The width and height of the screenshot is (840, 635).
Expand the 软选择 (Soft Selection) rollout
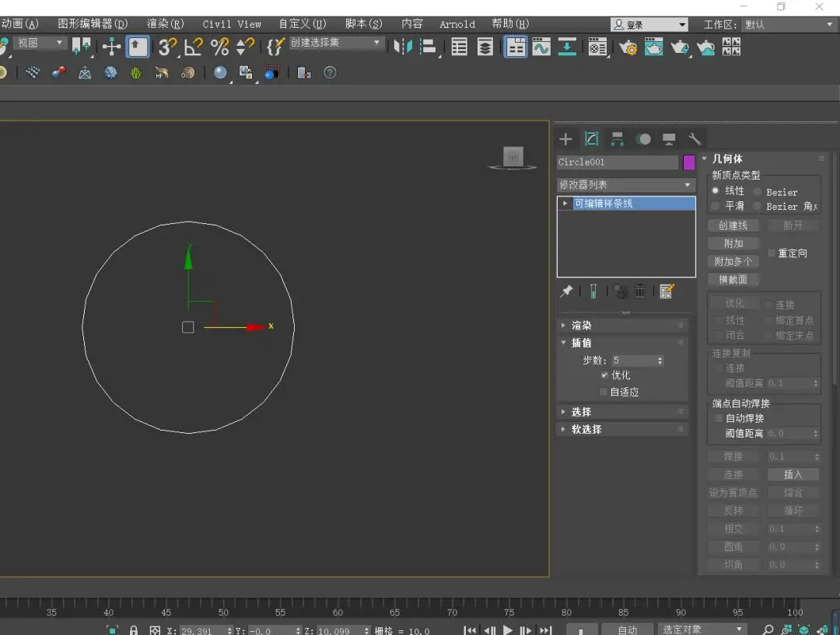point(586,429)
